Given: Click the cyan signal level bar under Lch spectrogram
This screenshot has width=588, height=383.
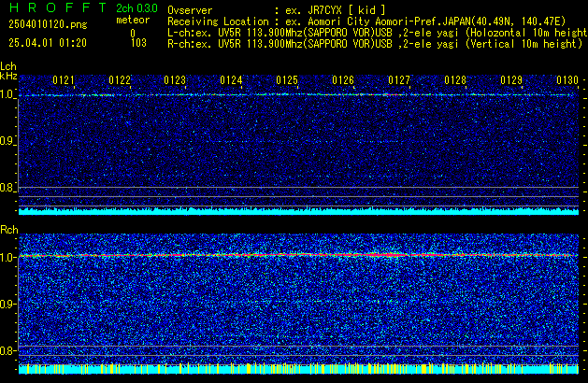Looking at the screenshot, I should pyautogui.click(x=298, y=211).
